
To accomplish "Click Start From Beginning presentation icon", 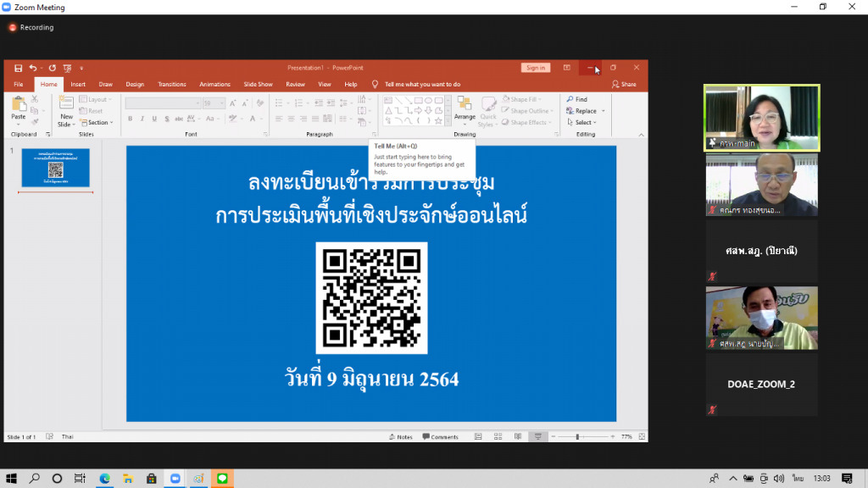I will pos(68,68).
